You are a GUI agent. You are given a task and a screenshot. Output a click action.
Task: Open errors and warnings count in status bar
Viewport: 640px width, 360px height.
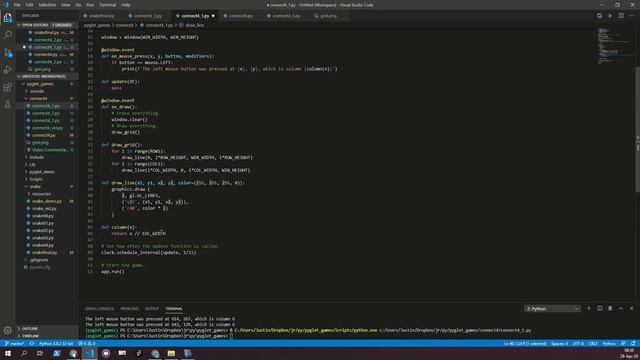(x=86, y=344)
